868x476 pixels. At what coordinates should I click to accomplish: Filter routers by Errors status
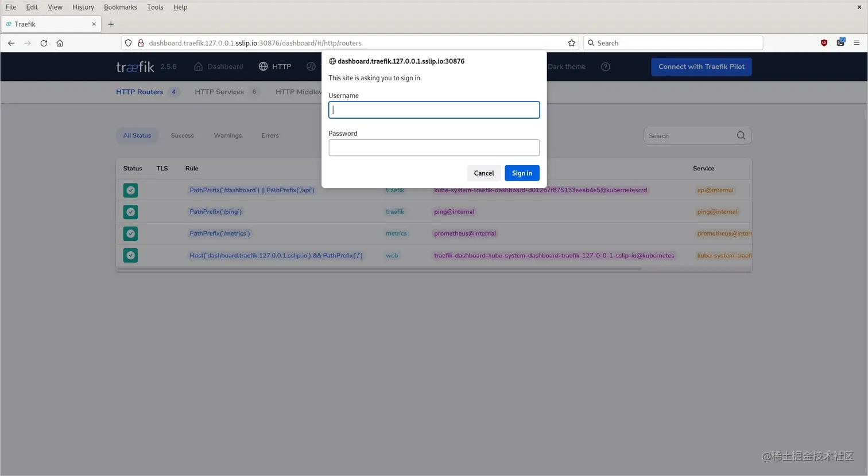pyautogui.click(x=270, y=135)
